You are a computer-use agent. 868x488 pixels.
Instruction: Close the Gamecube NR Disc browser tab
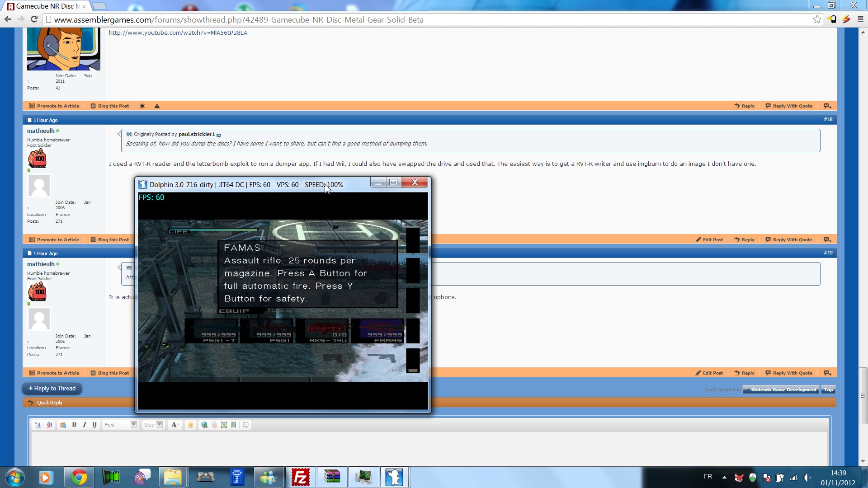coord(84,6)
